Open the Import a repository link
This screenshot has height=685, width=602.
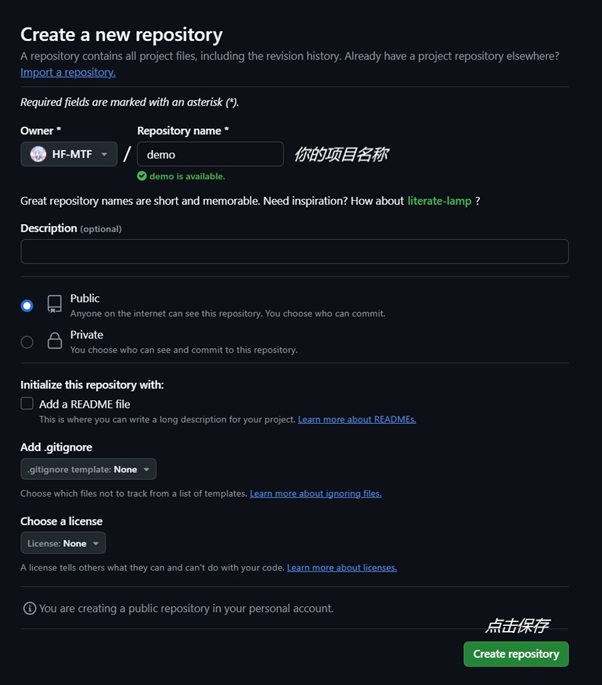[x=68, y=73]
